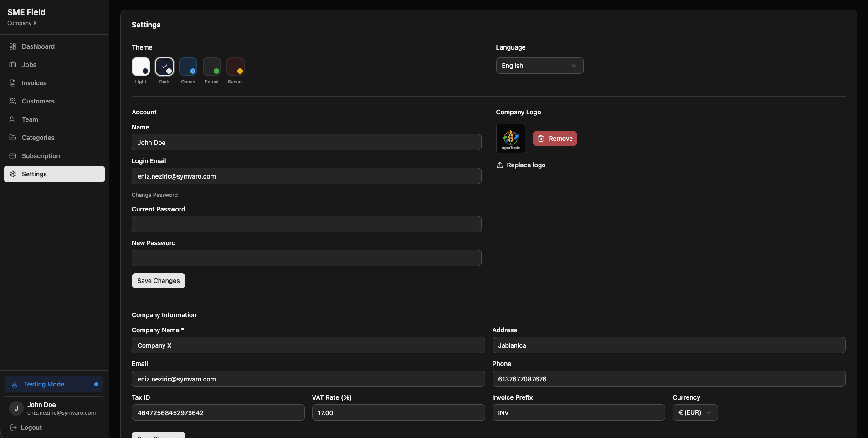Select the Light theme option
The image size is (868, 438).
tap(141, 67)
